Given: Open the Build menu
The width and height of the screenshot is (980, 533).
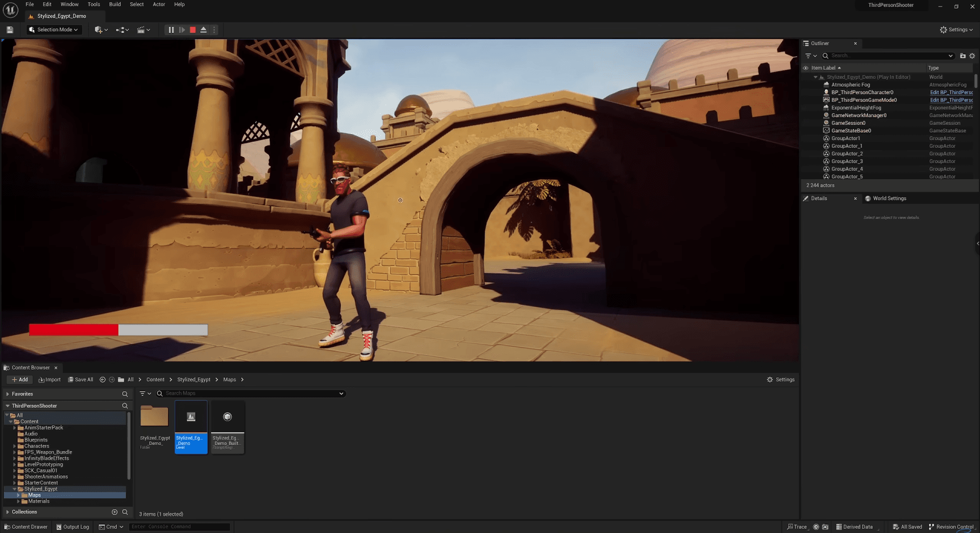Looking at the screenshot, I should [x=115, y=4].
